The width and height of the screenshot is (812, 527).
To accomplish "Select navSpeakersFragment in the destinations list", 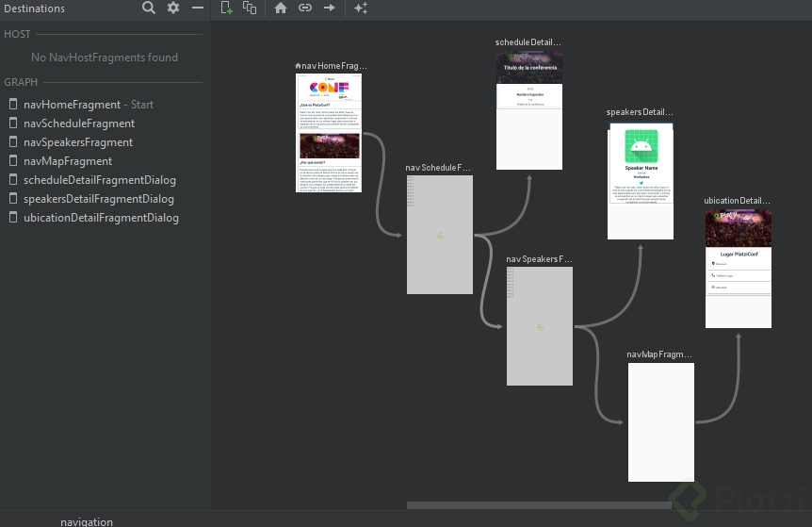I will pos(77,142).
